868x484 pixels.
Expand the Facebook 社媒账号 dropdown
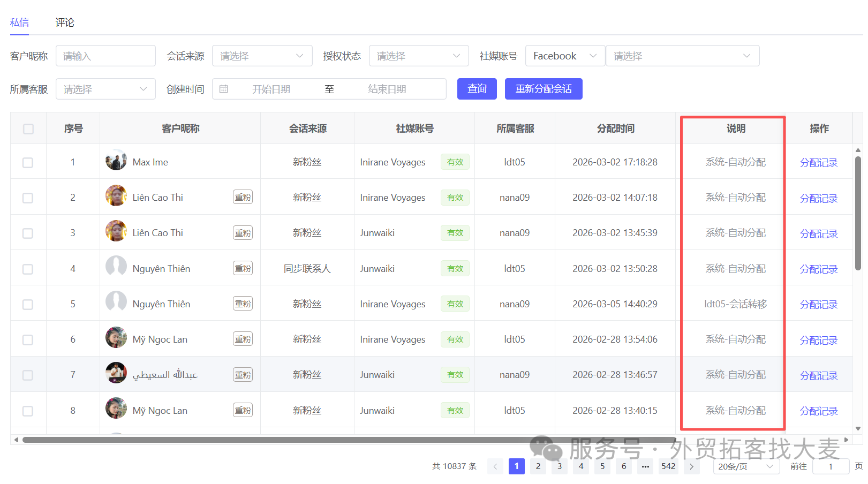pos(565,56)
